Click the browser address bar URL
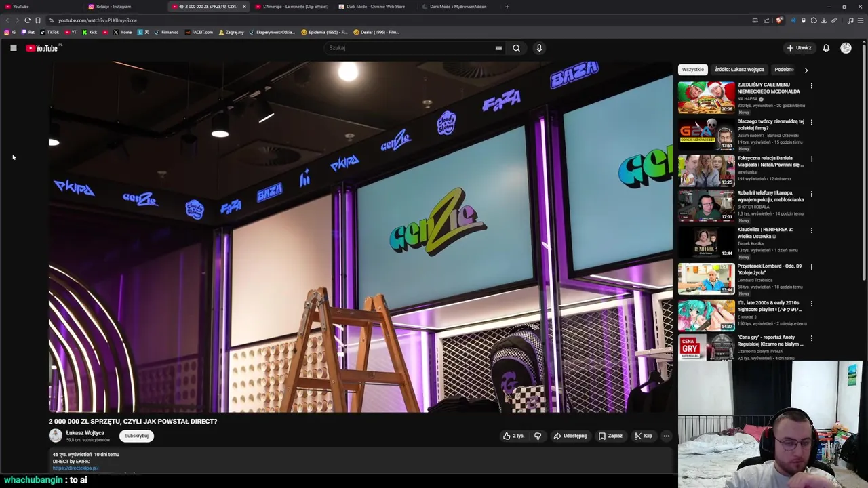The image size is (868, 488). click(98, 20)
